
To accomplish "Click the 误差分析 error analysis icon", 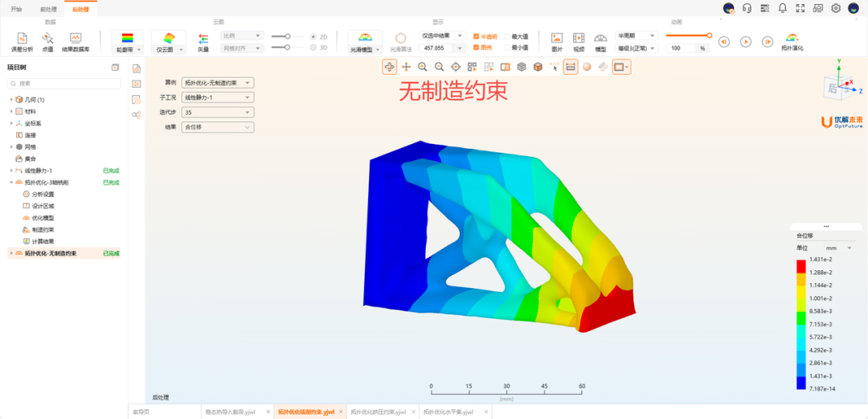I will coord(23,41).
